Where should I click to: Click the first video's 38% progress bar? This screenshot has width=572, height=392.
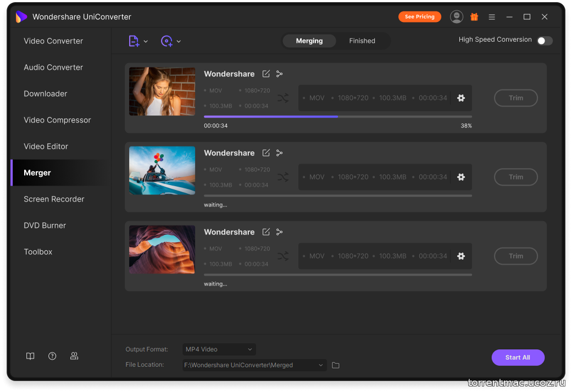(338, 117)
